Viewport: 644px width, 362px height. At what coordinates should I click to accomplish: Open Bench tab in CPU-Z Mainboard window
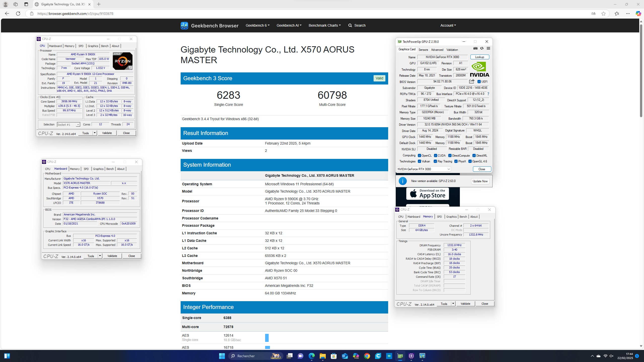tap(110, 169)
